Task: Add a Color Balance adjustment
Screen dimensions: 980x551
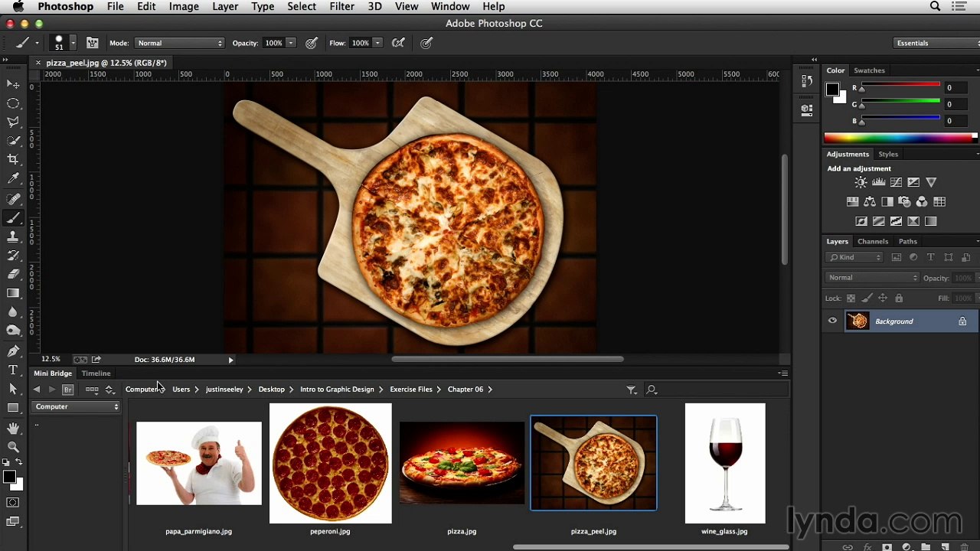Action: pyautogui.click(x=870, y=202)
